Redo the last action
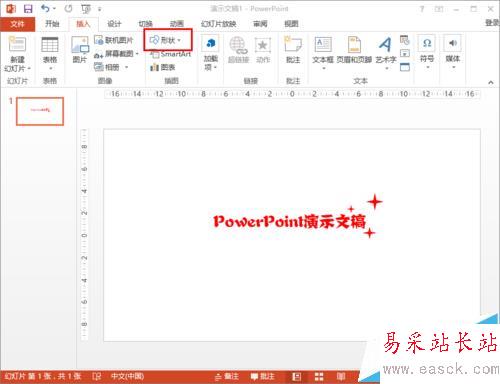 click(68, 9)
